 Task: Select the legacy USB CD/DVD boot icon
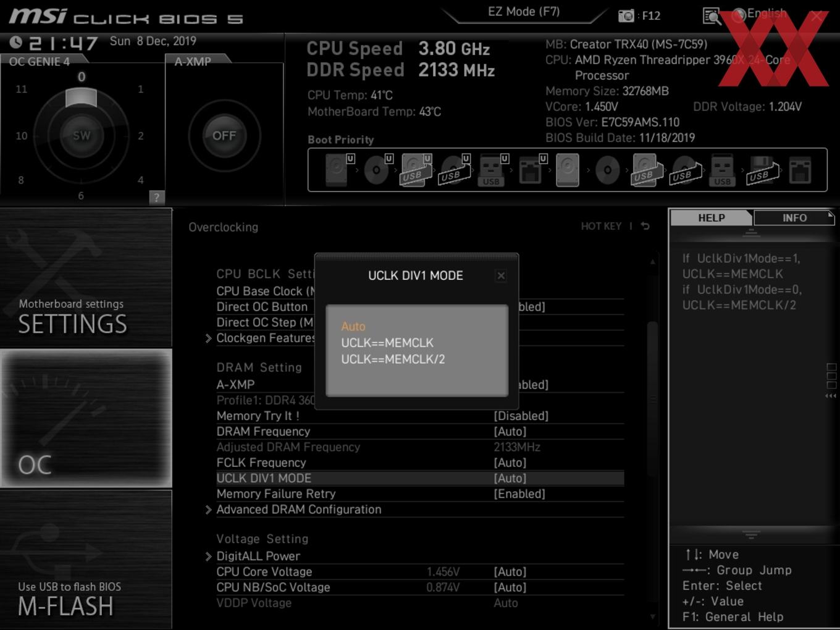pos(685,170)
